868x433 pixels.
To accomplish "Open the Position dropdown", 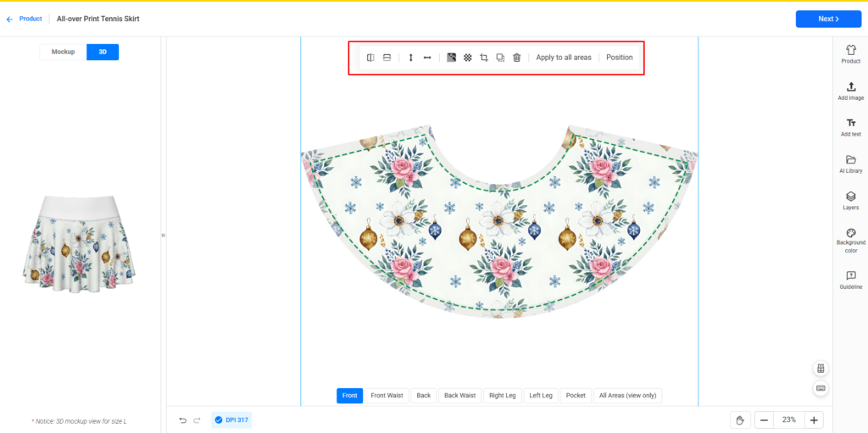I will tap(619, 58).
